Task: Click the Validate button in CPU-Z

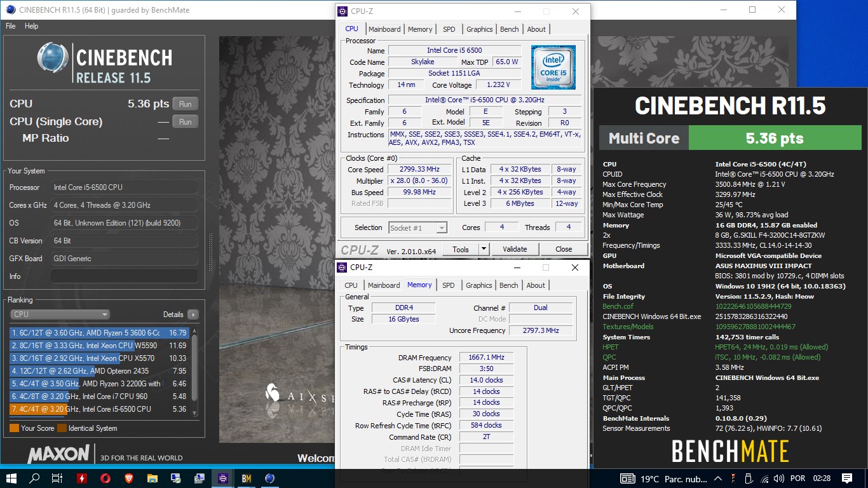Action: pos(515,249)
